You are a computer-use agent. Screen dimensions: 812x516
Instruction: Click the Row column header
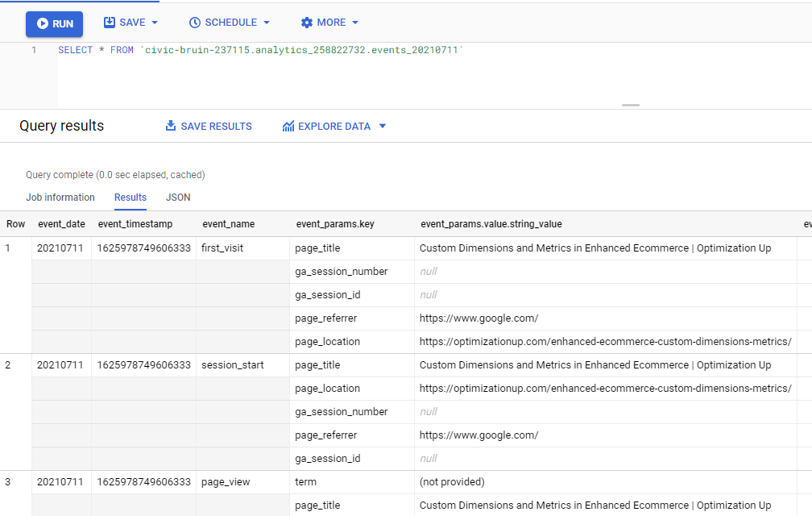click(x=15, y=224)
